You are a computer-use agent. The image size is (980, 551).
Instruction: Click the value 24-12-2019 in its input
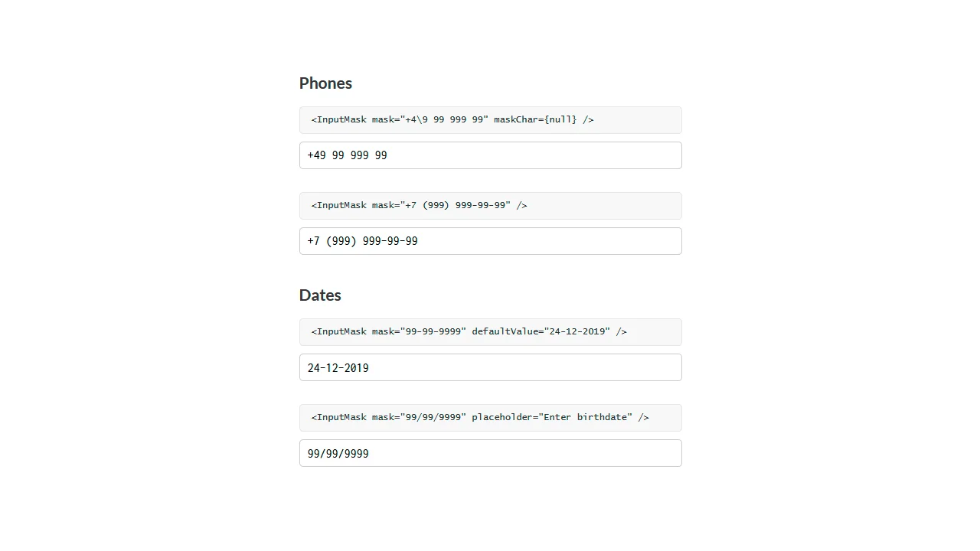(338, 367)
